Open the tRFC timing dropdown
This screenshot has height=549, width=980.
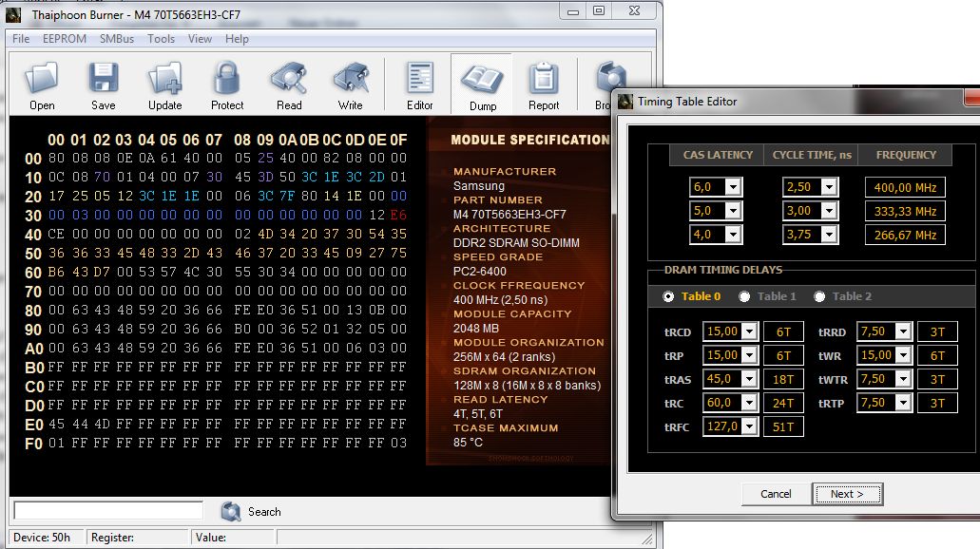click(749, 426)
